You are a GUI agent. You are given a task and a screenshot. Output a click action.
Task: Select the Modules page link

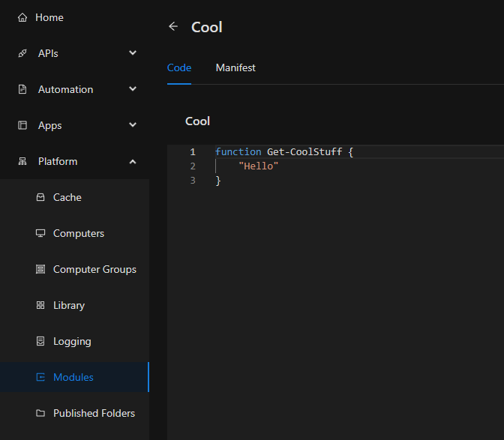[x=74, y=377]
